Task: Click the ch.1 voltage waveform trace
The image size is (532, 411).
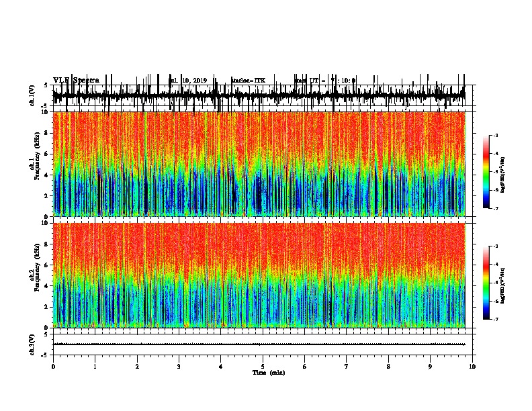Action: coord(259,95)
